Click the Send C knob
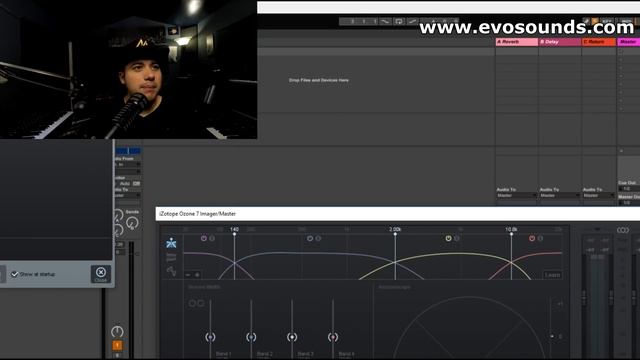Viewport: 640px width, 360px height. 118,230
